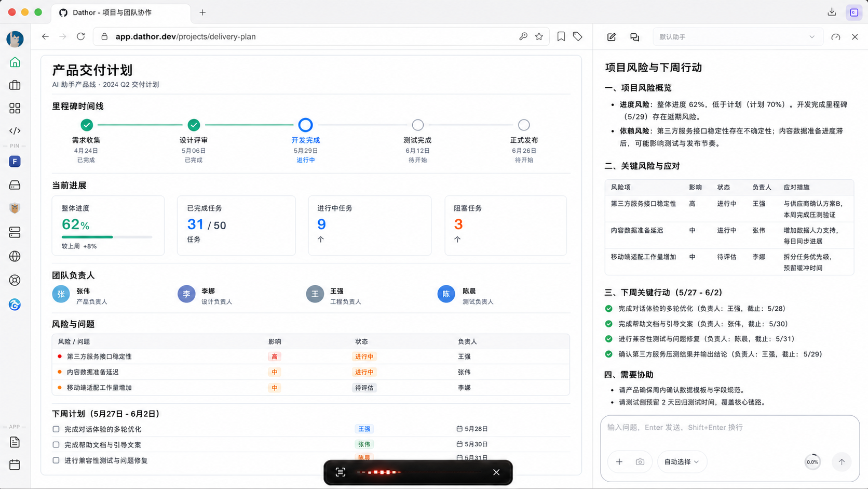Image resolution: width=868 pixels, height=489 pixels.
Task: Open the briefcase icon in sidebar
Action: click(15, 85)
